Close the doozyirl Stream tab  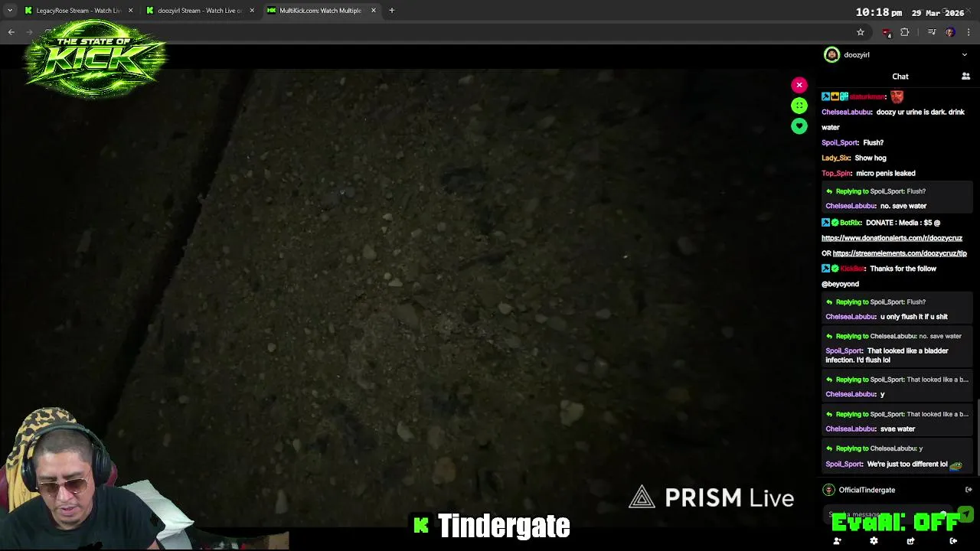(x=252, y=11)
